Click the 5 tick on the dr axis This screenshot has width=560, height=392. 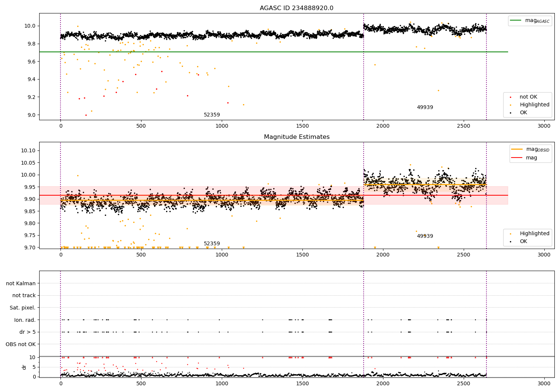click(x=34, y=367)
